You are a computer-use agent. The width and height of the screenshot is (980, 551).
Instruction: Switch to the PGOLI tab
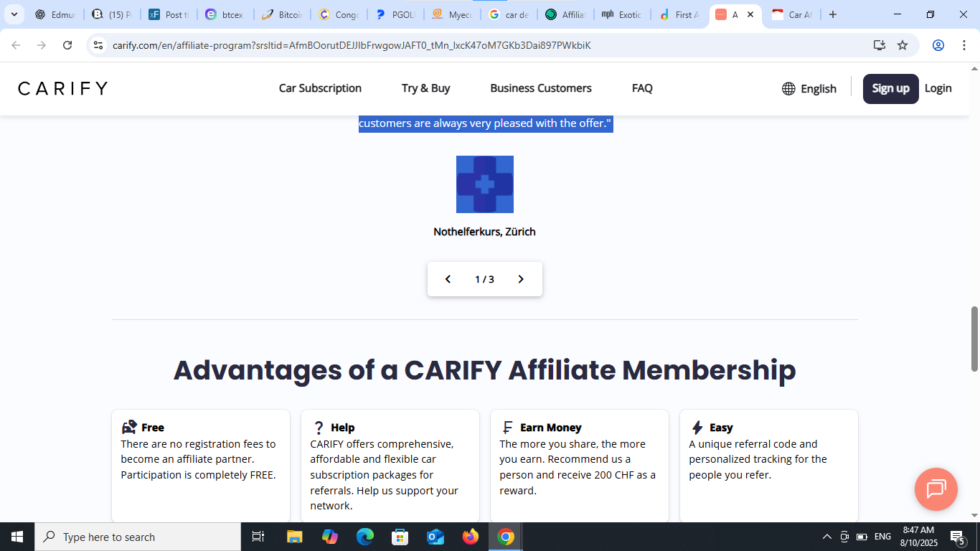[395, 14]
